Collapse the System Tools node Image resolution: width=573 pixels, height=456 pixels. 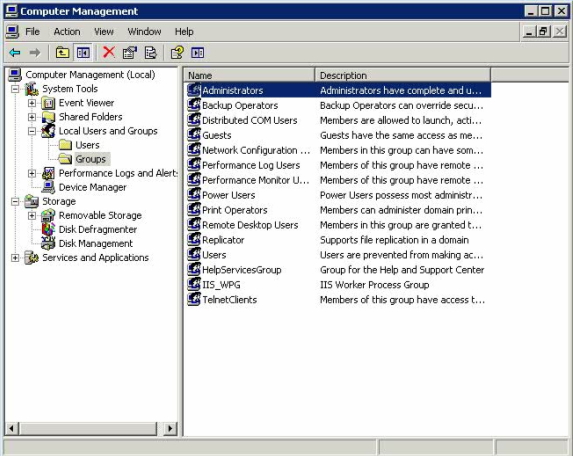click(15, 89)
